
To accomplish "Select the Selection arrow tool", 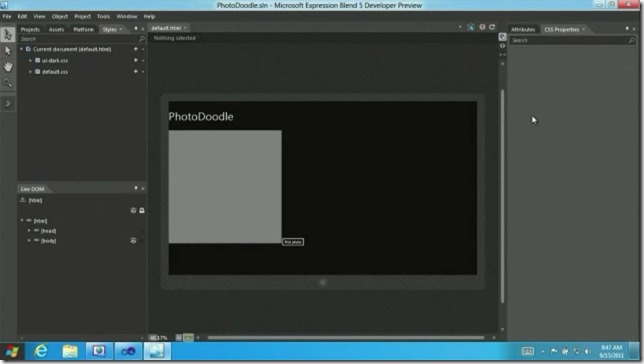I will coord(8,35).
